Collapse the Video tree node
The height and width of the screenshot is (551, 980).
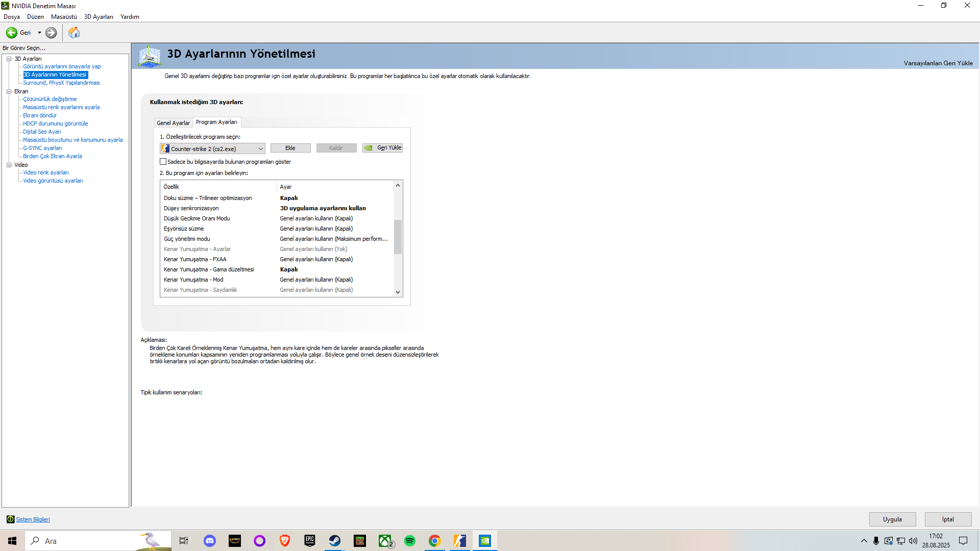pos(9,165)
